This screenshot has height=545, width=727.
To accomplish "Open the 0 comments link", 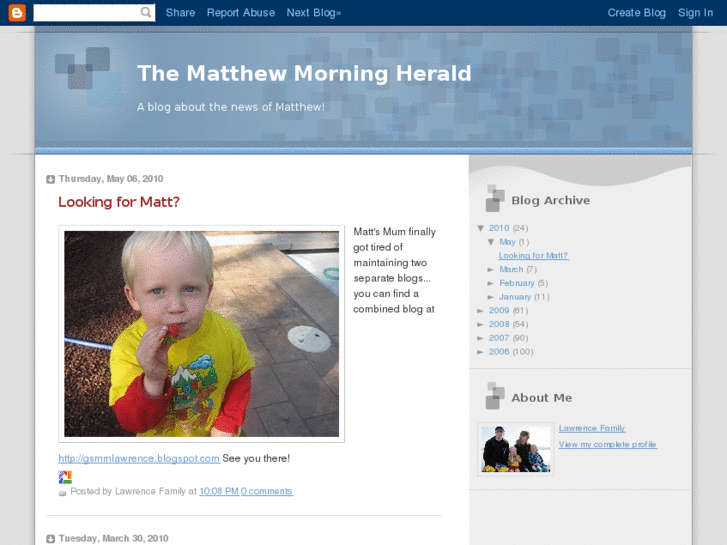I will click(267, 491).
